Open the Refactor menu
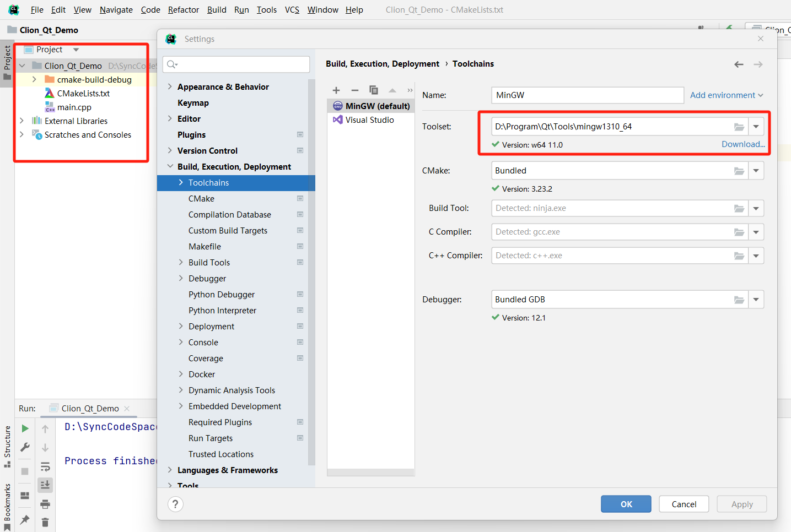Viewport: 791px width, 532px height. (184, 10)
